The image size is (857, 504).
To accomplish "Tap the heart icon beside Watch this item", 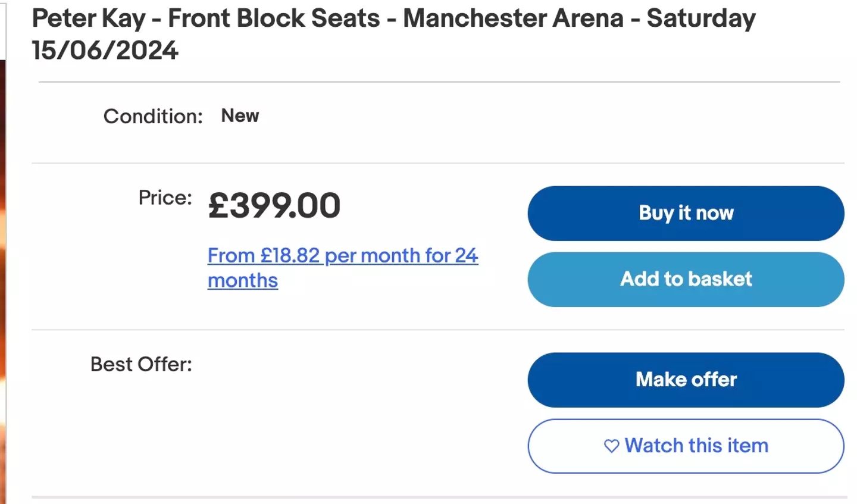I will 611,446.
